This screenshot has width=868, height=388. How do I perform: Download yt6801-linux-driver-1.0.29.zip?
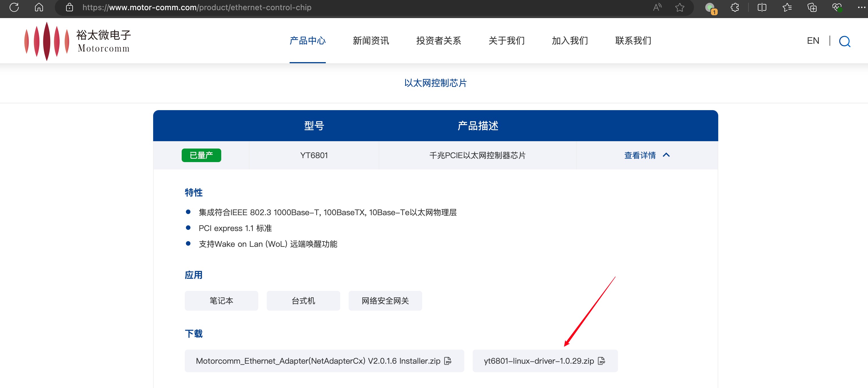click(545, 361)
